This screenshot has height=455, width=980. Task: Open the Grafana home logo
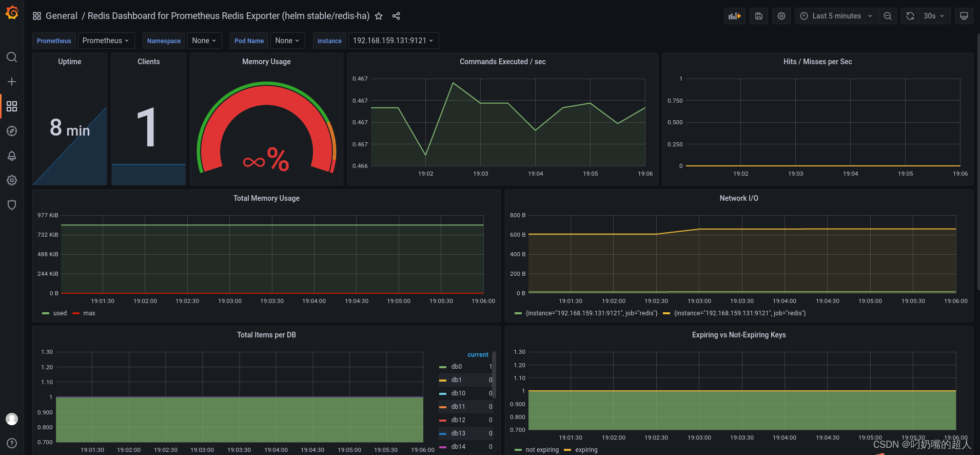(12, 12)
